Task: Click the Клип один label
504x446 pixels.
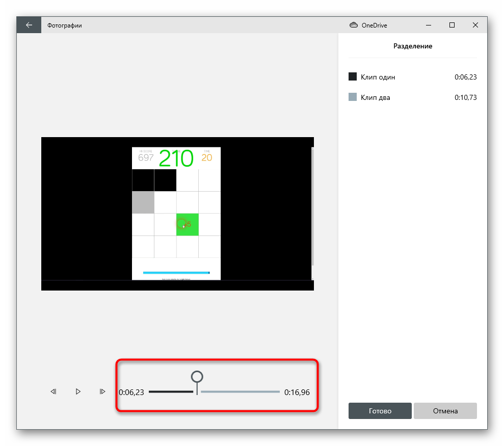Action: [x=378, y=77]
